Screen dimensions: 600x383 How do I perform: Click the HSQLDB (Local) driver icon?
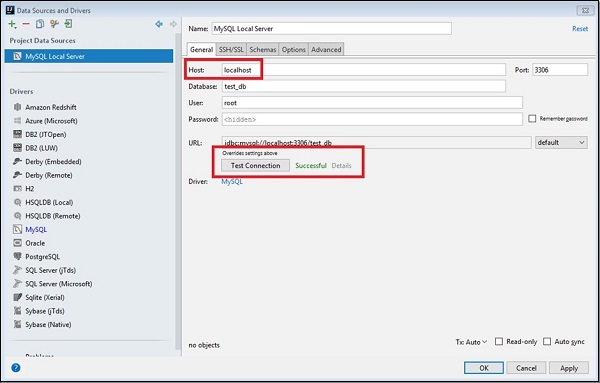[x=18, y=202]
